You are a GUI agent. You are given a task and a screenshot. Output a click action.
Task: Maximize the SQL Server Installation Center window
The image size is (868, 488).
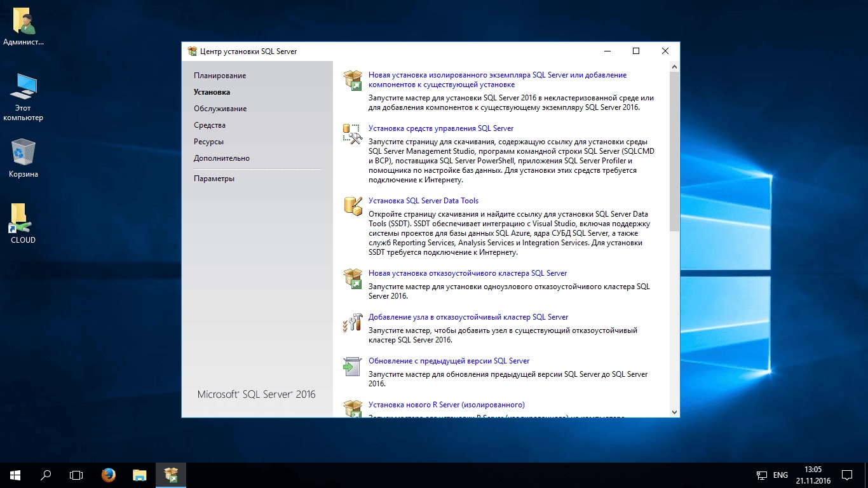point(636,51)
